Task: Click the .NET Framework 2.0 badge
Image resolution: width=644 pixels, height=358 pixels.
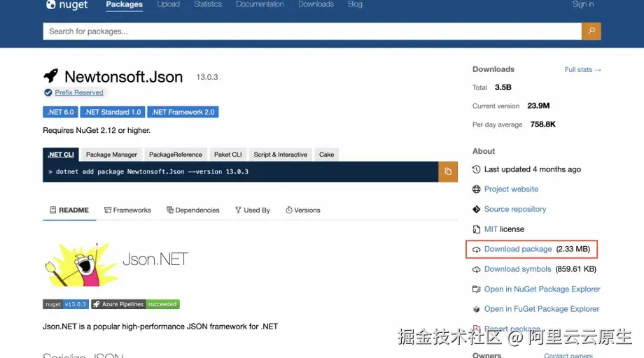Action: pyautogui.click(x=183, y=112)
